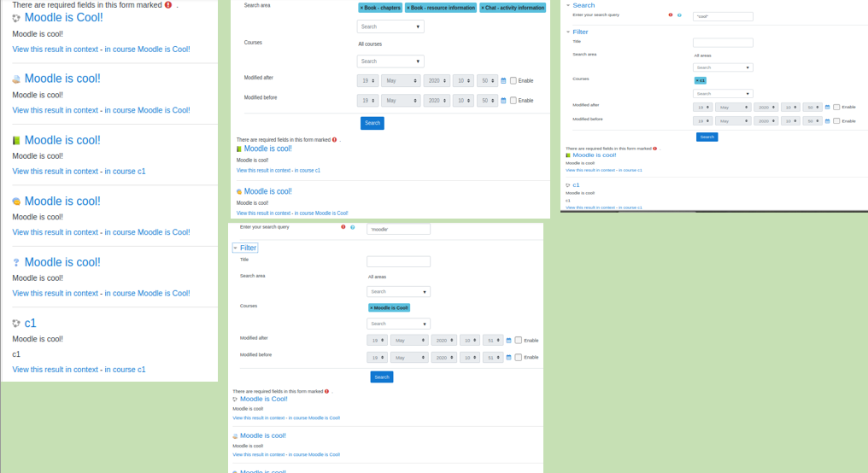
Task: Click the search query field containing "cool"
Action: pos(723,16)
